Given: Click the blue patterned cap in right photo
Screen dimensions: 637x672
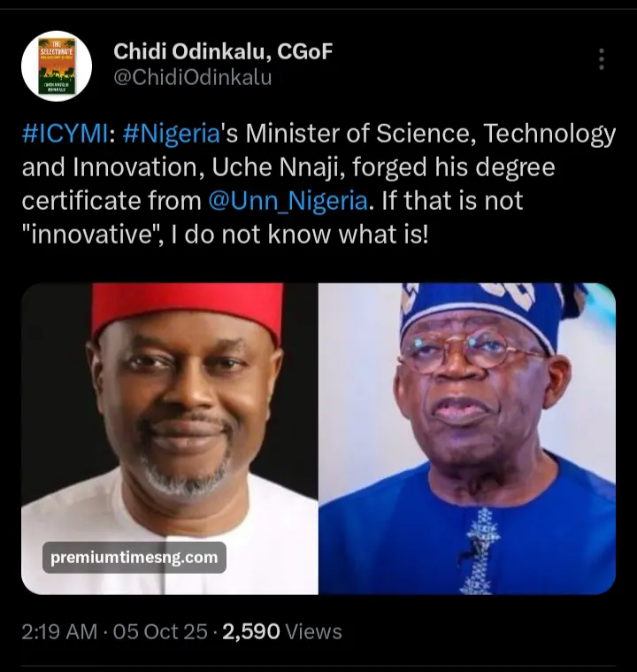Looking at the screenshot, I should tap(482, 307).
